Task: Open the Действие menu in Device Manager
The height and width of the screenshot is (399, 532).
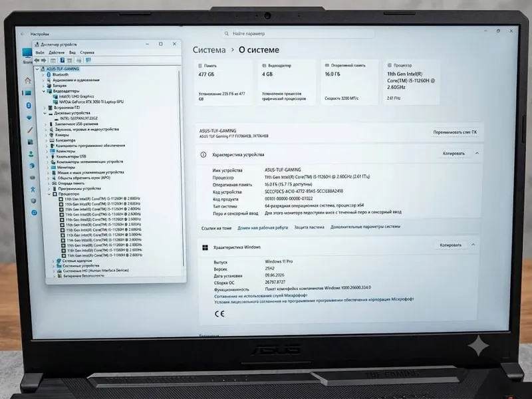Action: 57,53
